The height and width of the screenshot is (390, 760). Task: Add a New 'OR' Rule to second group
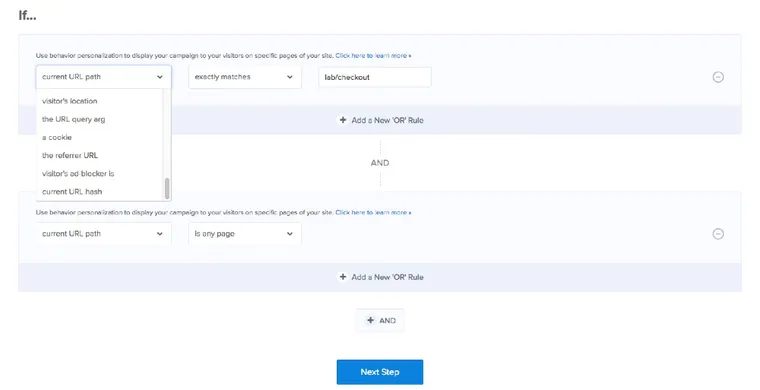pos(381,277)
